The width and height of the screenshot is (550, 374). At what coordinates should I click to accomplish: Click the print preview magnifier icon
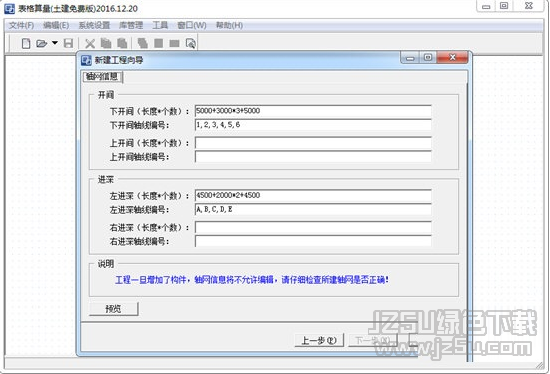190,44
